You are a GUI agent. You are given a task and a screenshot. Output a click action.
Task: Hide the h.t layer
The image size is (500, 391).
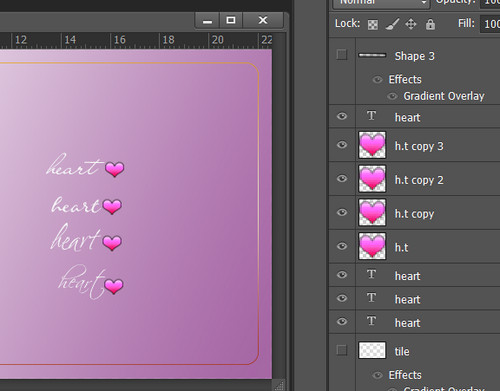pos(342,246)
